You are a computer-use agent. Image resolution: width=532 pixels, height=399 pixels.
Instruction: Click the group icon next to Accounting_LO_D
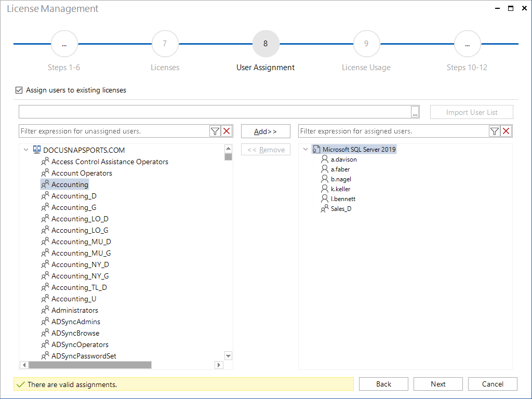[45, 219]
